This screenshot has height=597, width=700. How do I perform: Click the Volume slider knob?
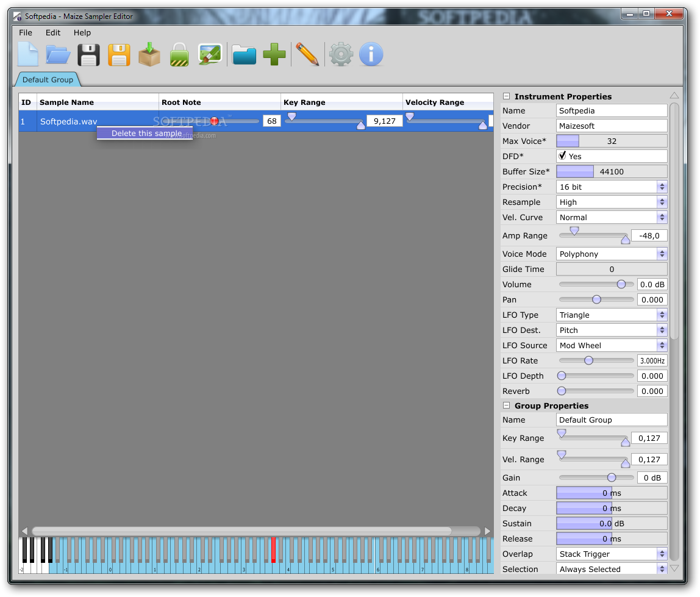621,284
